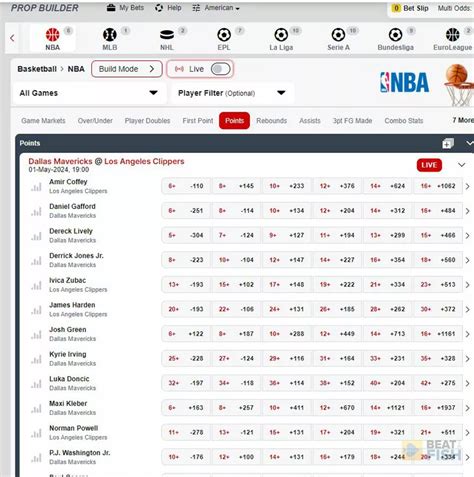
Task: Open stats chart icon for Amir Coffey
Action: tap(36, 187)
